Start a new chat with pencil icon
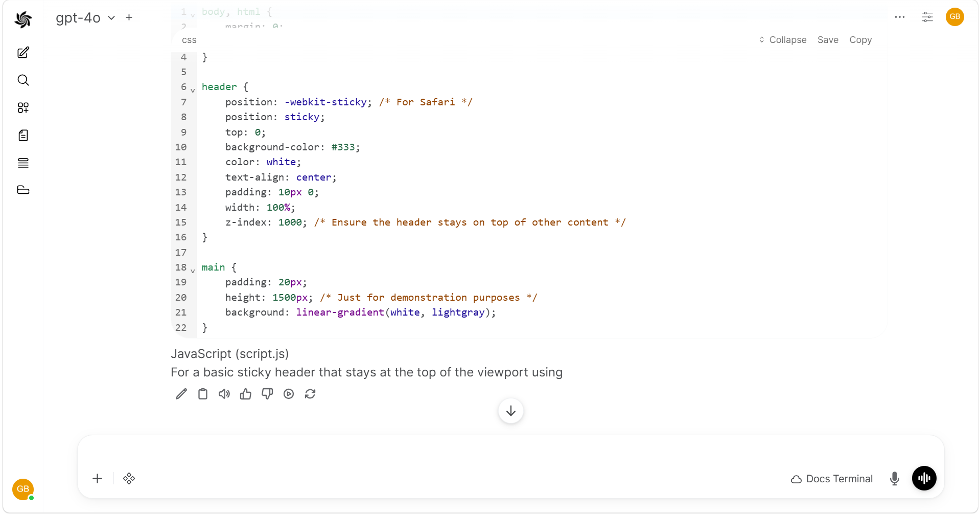Image resolution: width=980 pixels, height=514 pixels. [x=23, y=53]
